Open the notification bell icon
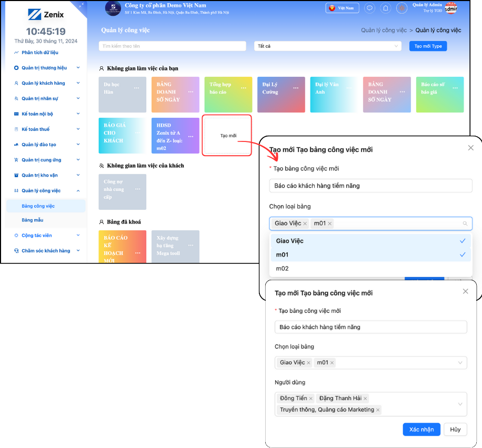This screenshot has width=482, height=448. tap(386, 8)
